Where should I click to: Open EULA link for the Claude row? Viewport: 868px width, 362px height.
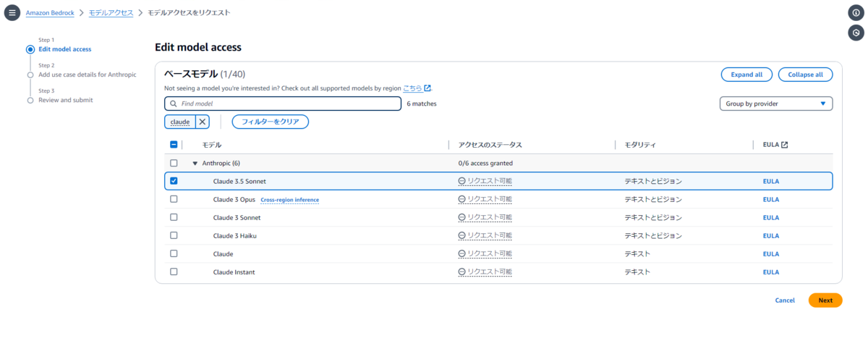(x=771, y=253)
